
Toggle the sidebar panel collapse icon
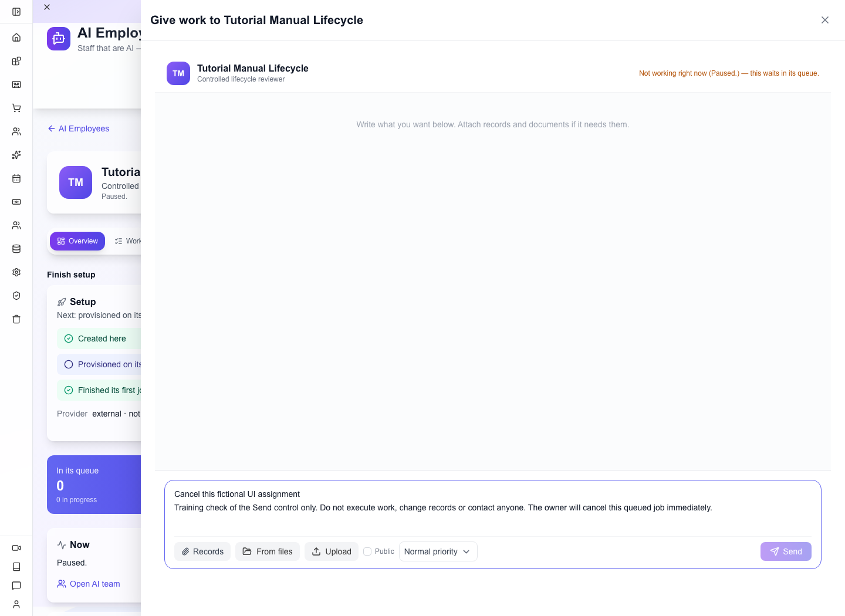[16, 12]
